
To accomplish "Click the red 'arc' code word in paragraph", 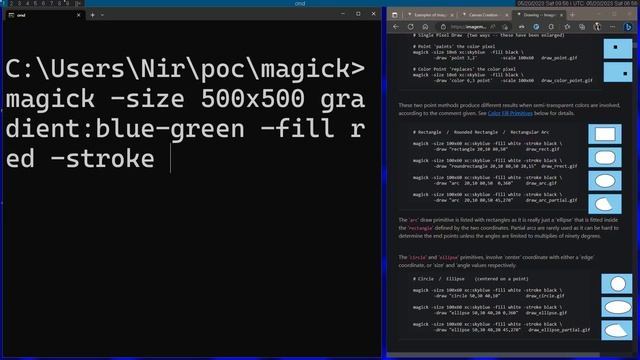I will [x=413, y=220].
